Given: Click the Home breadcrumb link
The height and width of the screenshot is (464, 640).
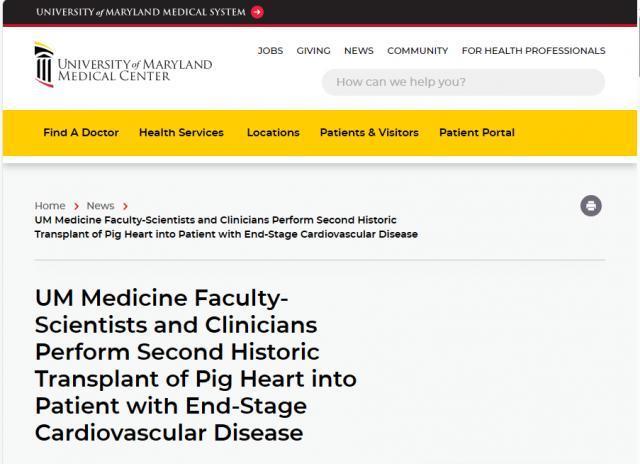Looking at the screenshot, I should click(50, 206).
